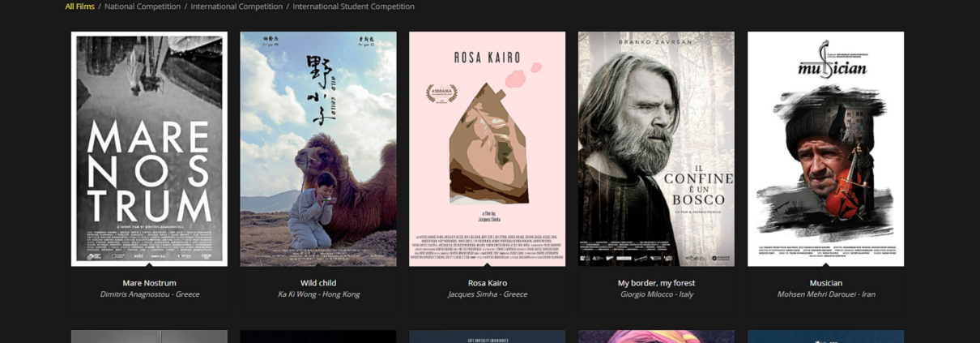This screenshot has width=980, height=343.
Task: Open the second-row poster with pink turban
Action: pyautogui.click(x=656, y=337)
